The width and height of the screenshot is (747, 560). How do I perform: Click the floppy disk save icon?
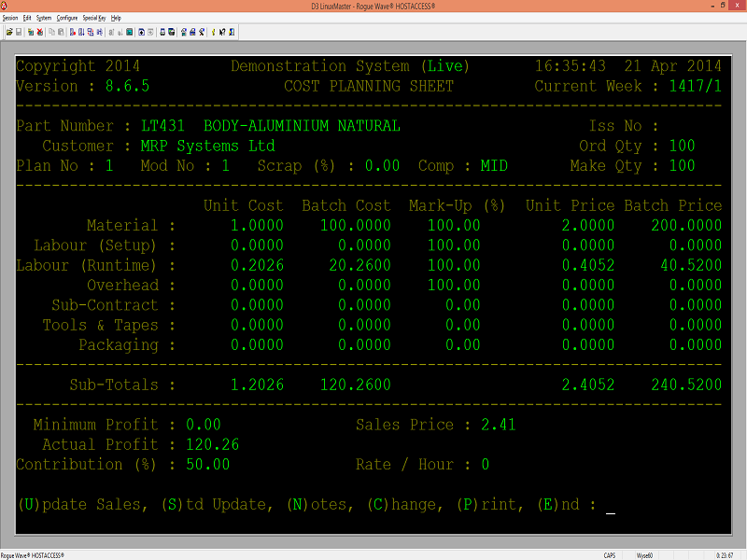coord(19,33)
